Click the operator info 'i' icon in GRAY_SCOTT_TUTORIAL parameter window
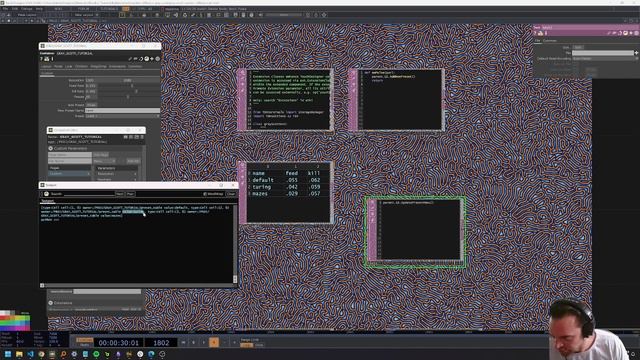Viewport: 640px width, 360px height. click(52, 59)
